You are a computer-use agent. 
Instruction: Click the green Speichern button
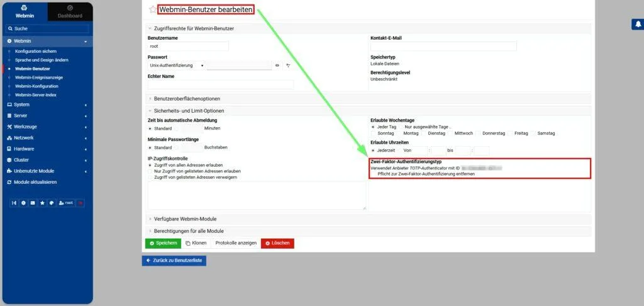(x=163, y=243)
